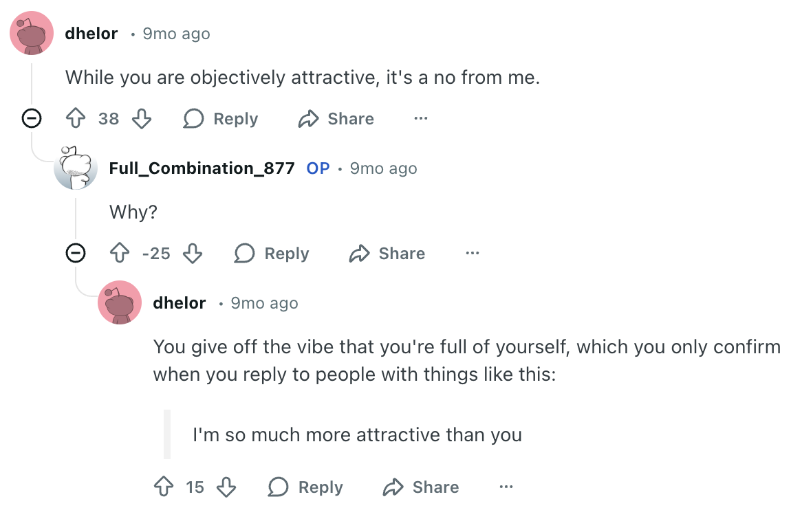Share dhelor's top comment

336,119
